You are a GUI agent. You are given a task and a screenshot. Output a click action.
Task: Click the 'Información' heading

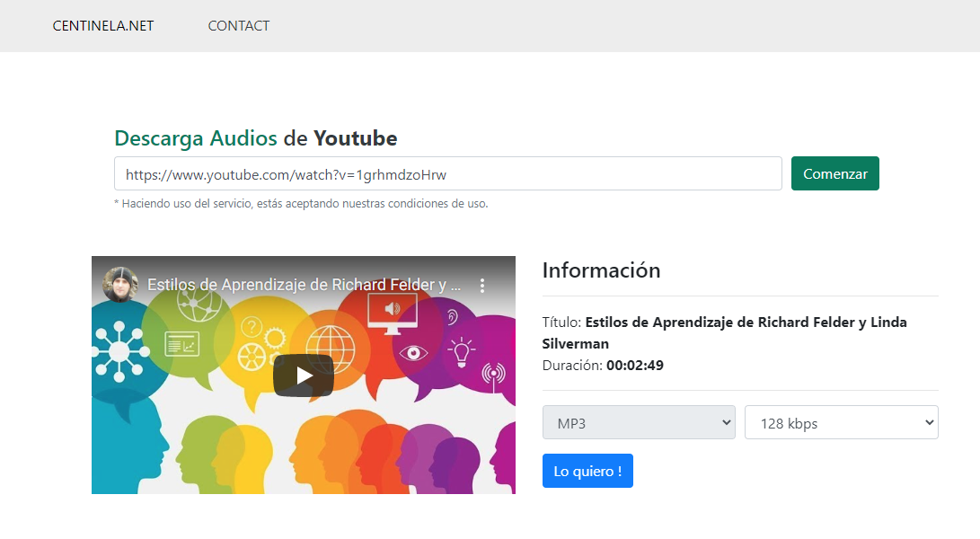[x=601, y=270]
